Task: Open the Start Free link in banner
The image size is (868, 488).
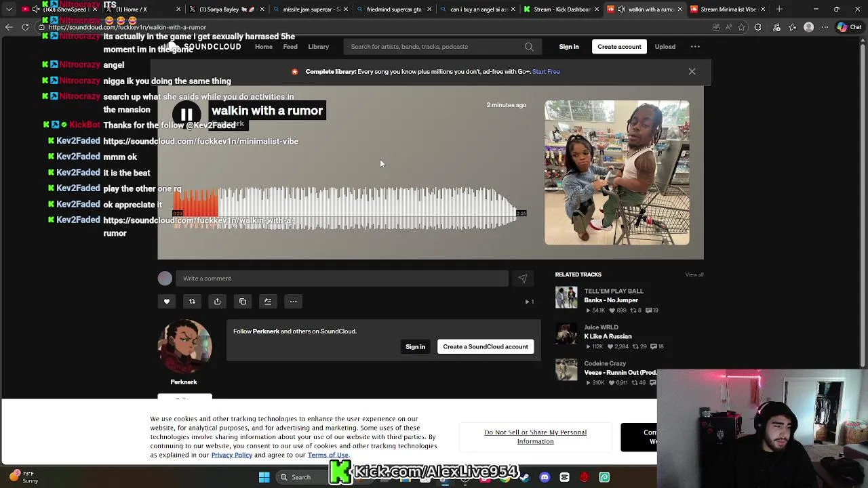Action: pyautogui.click(x=546, y=72)
